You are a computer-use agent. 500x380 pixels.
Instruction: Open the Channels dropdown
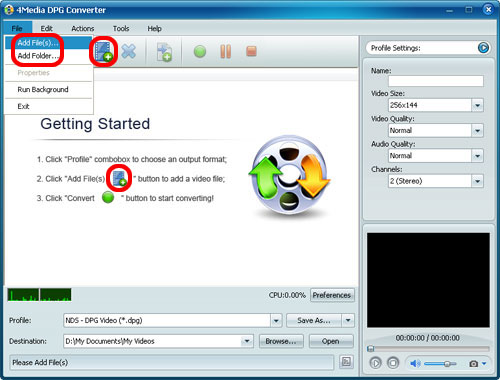(477, 181)
